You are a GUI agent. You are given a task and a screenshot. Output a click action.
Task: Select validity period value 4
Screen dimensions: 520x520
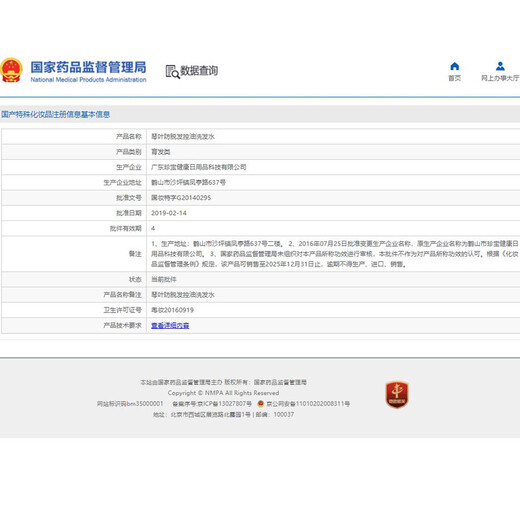click(153, 228)
